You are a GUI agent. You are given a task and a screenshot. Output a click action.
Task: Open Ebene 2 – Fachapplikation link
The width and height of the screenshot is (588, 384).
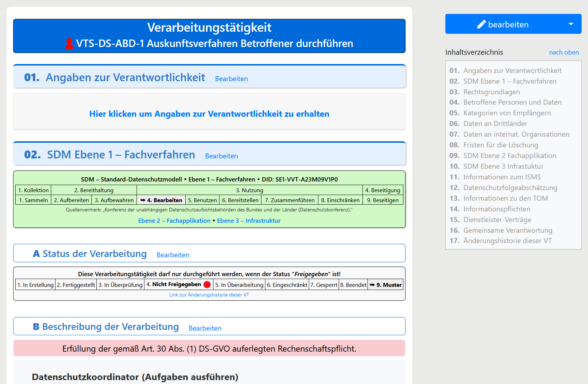174,221
